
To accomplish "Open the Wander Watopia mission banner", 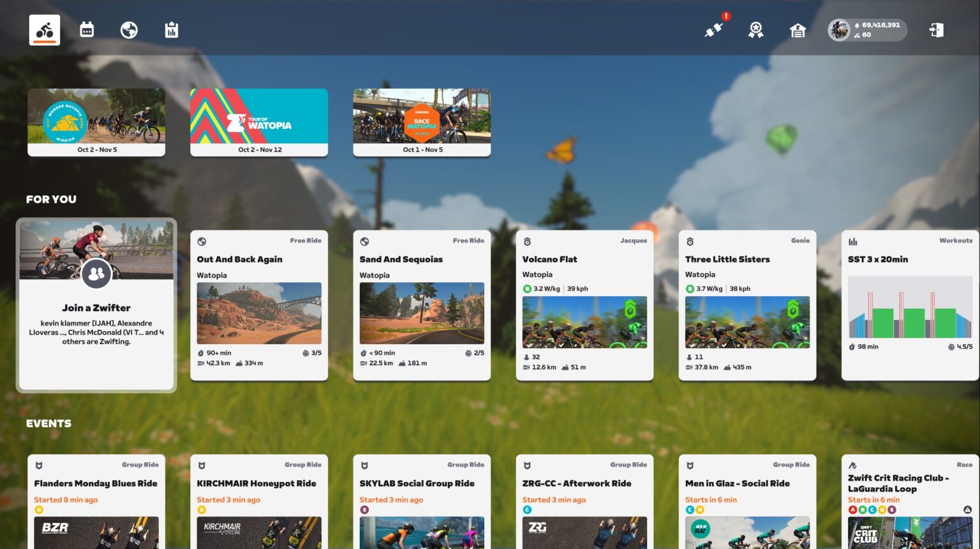I will coord(96,122).
